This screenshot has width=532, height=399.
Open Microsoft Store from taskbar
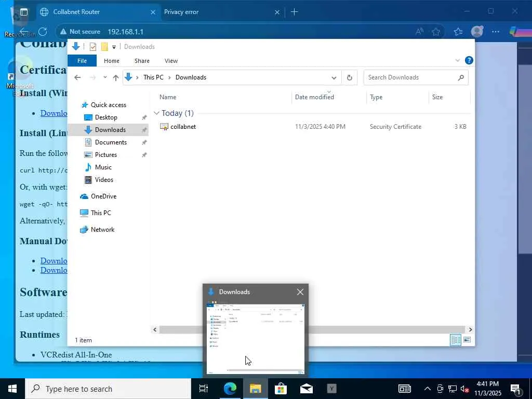click(281, 389)
